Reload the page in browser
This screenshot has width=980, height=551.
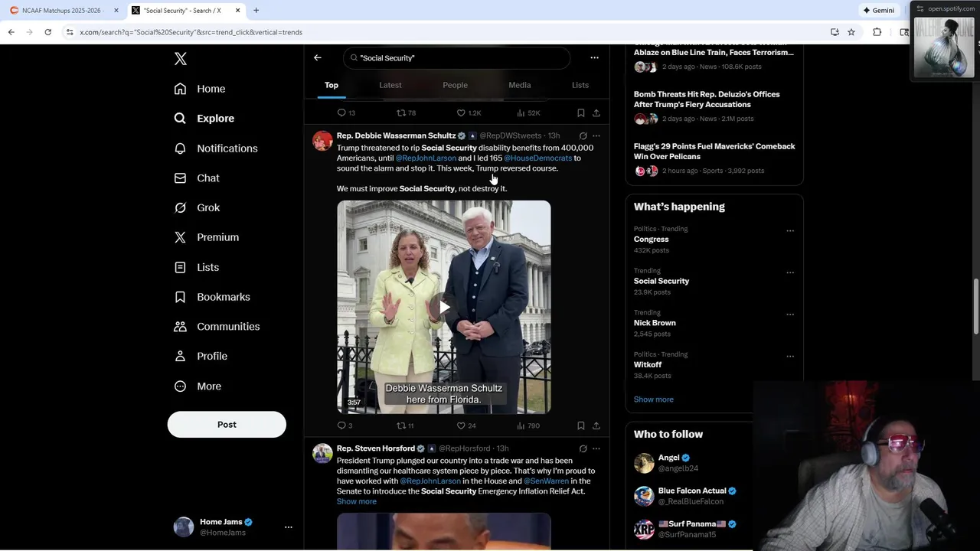[47, 32]
